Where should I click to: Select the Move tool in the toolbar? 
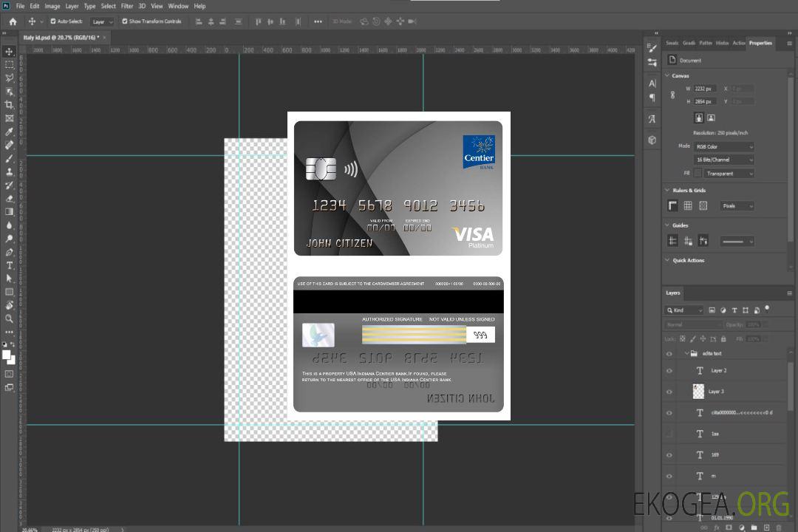click(9, 52)
